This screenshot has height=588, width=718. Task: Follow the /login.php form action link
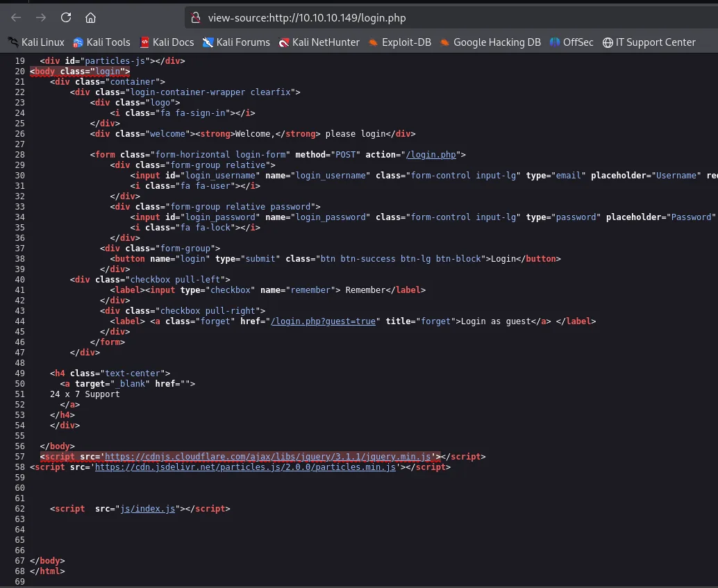[x=431, y=155]
